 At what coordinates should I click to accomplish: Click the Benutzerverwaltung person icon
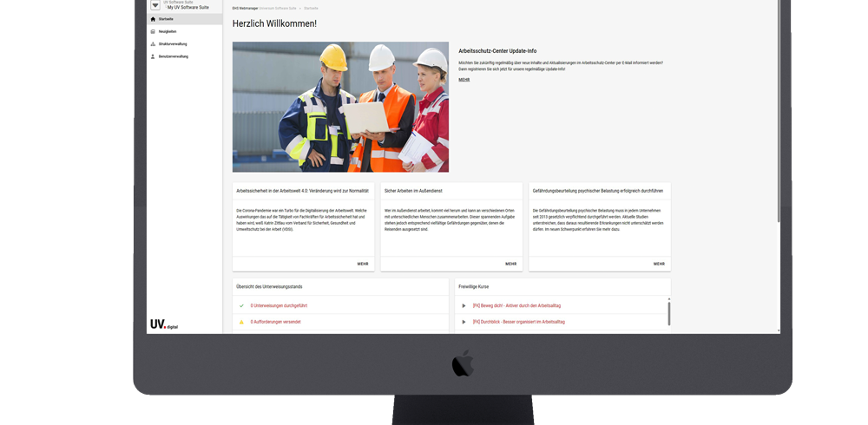click(154, 56)
